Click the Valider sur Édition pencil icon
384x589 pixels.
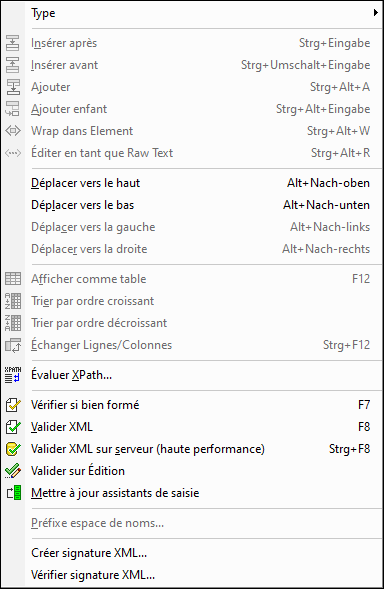tap(13, 471)
